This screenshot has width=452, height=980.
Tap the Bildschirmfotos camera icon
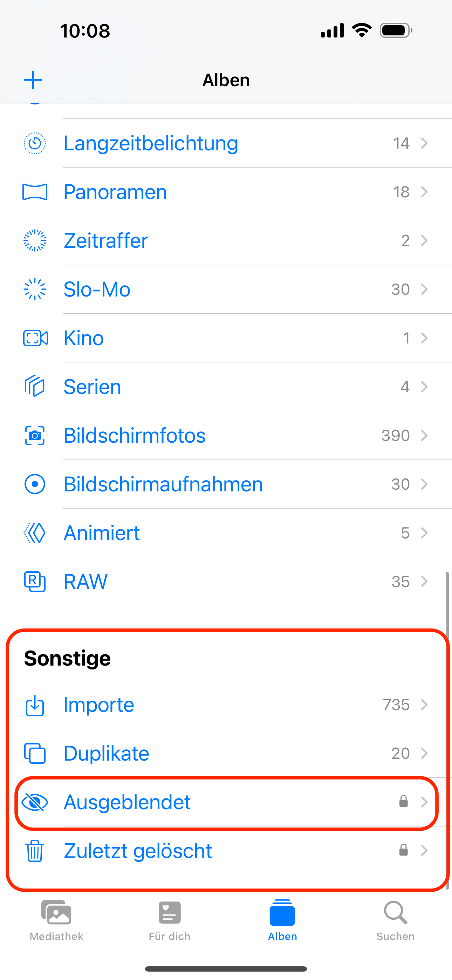[35, 435]
